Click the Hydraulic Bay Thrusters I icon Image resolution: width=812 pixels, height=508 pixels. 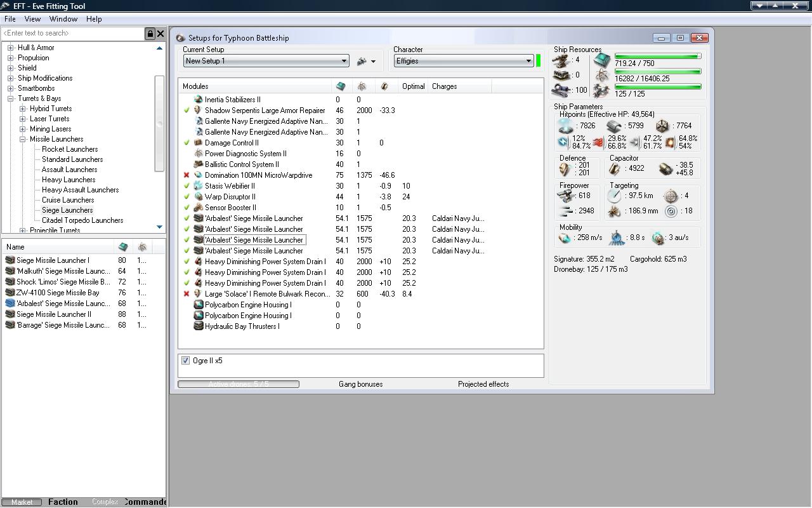pyautogui.click(x=198, y=326)
